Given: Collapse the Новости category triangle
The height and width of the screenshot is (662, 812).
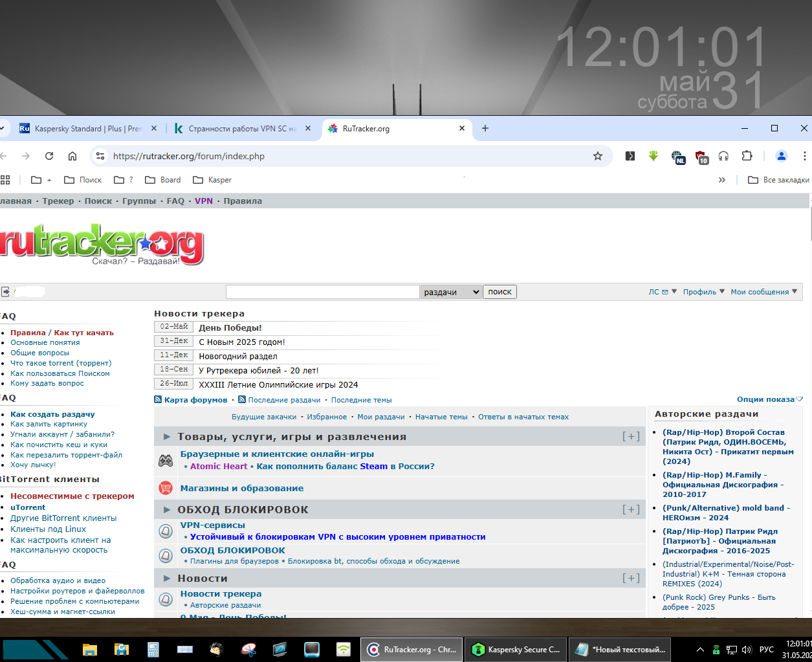Looking at the screenshot, I should [x=167, y=579].
